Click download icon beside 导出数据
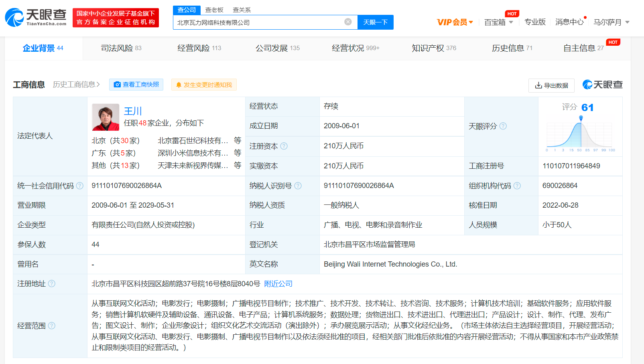 (x=538, y=85)
